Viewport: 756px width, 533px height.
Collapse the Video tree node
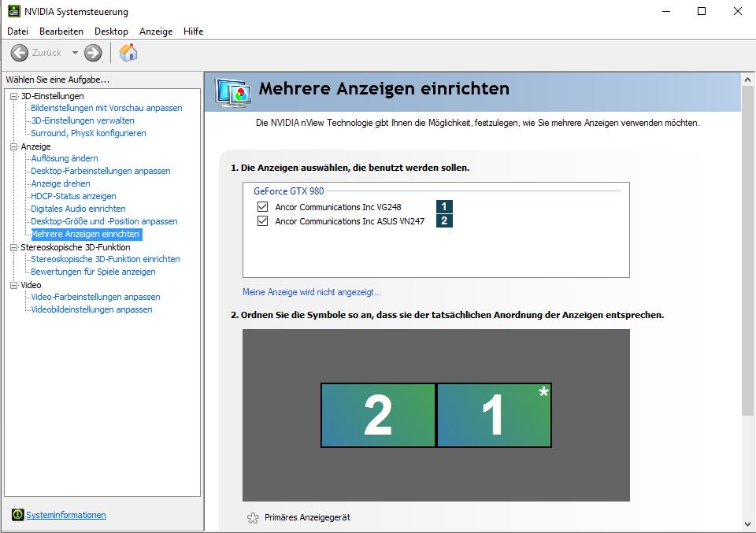tap(13, 285)
